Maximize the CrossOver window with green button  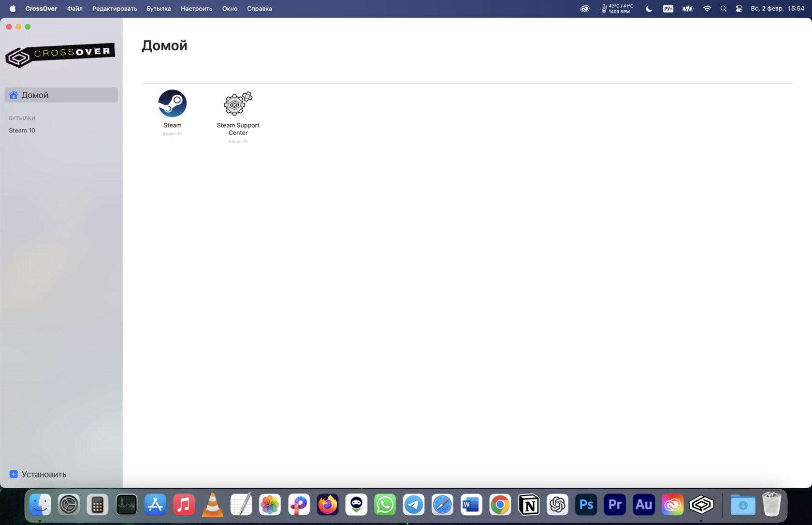click(x=28, y=27)
